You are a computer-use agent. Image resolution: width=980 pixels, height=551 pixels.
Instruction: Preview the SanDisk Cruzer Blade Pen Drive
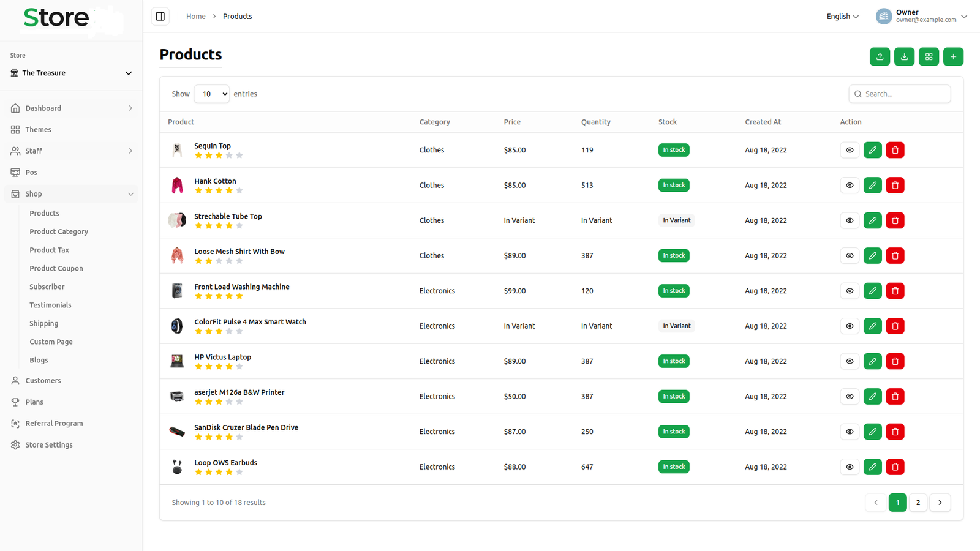(850, 432)
